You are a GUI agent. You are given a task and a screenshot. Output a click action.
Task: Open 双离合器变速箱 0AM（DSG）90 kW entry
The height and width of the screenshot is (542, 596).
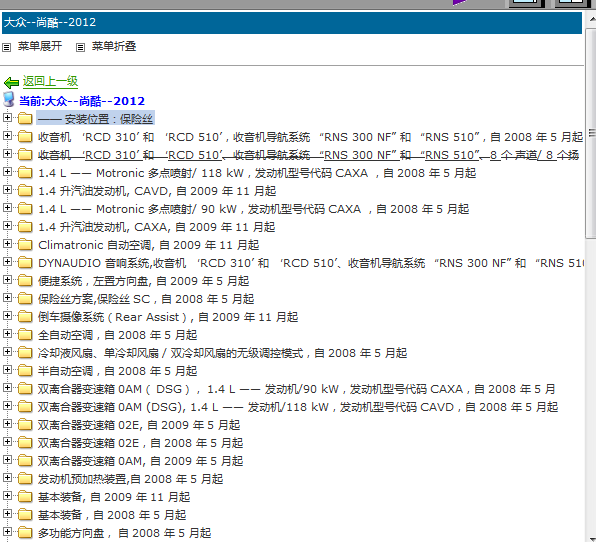pyautogui.click(x=296, y=389)
